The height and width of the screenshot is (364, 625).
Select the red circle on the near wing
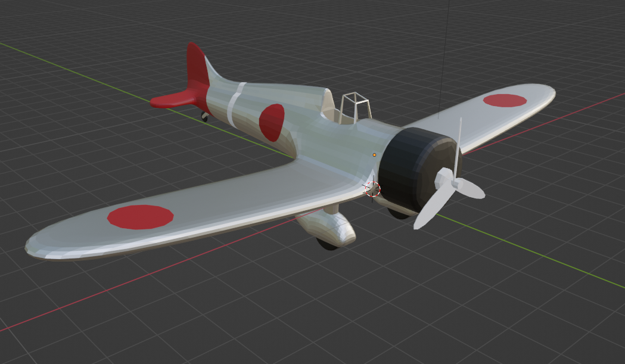click(140, 217)
